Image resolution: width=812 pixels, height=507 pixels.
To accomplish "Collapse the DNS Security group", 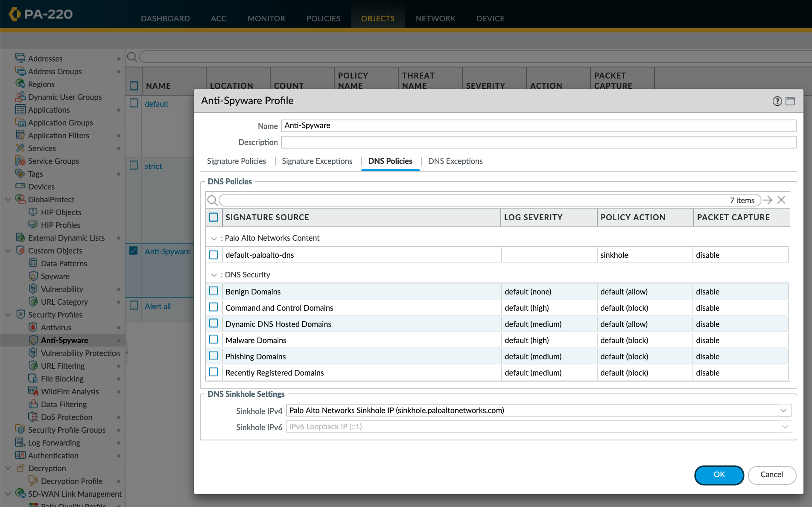I will [x=214, y=275].
